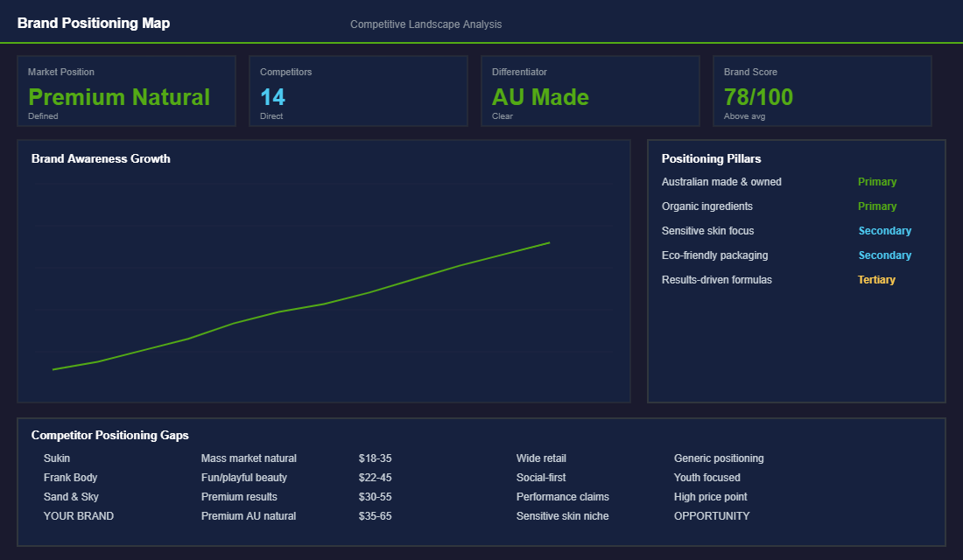
Task: Select the Sensitive skin niche cell
Action: click(562, 516)
